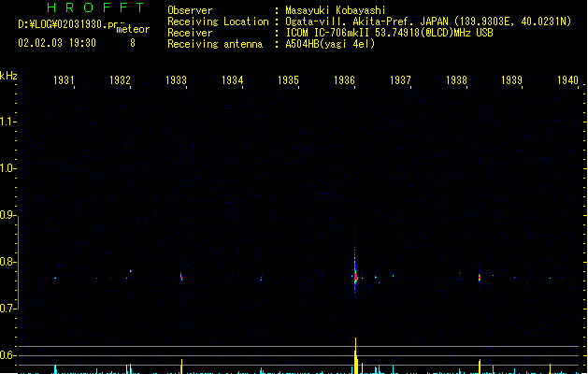This screenshot has height=374, width=588.
Task: Click the 1934 time axis marker
Action: [x=232, y=80]
